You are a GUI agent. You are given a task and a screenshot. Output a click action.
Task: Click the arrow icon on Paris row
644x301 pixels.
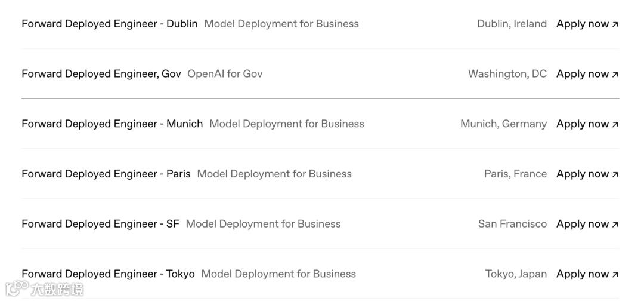click(x=615, y=174)
